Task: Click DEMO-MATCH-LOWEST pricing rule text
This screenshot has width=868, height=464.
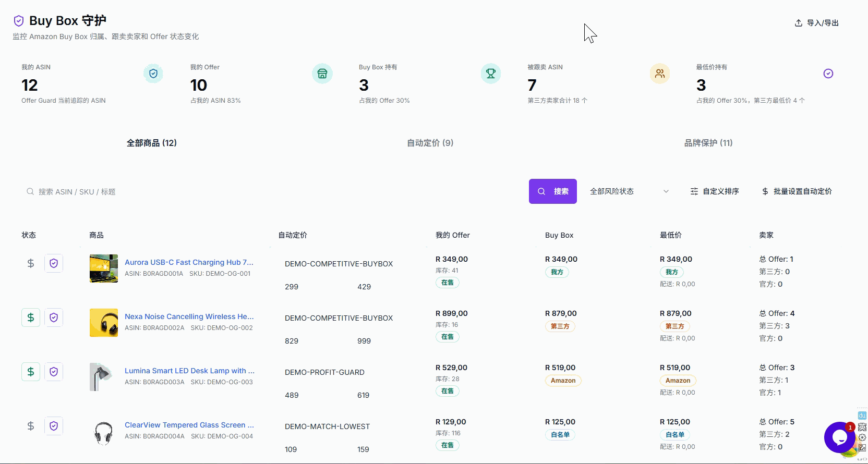Action: [327, 426]
